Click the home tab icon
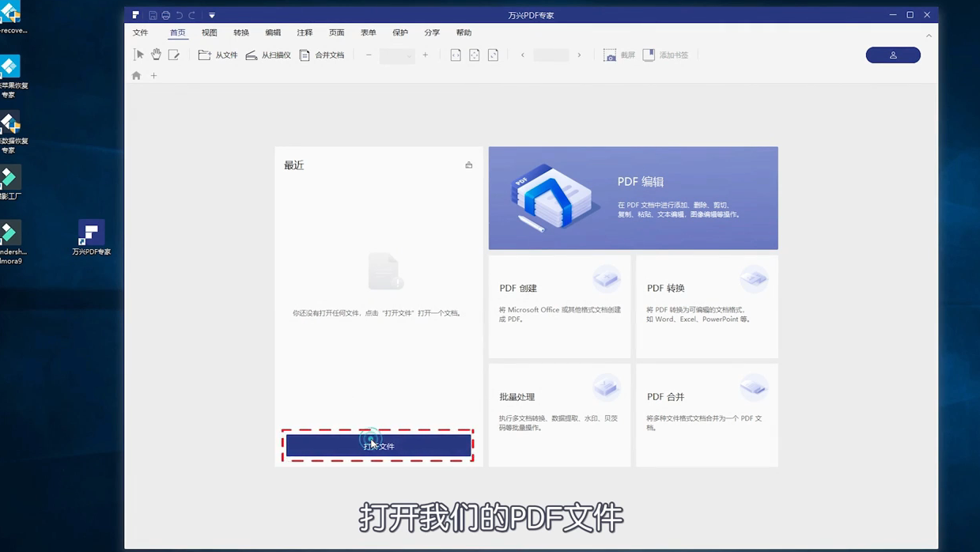The width and height of the screenshot is (980, 552). [x=136, y=76]
